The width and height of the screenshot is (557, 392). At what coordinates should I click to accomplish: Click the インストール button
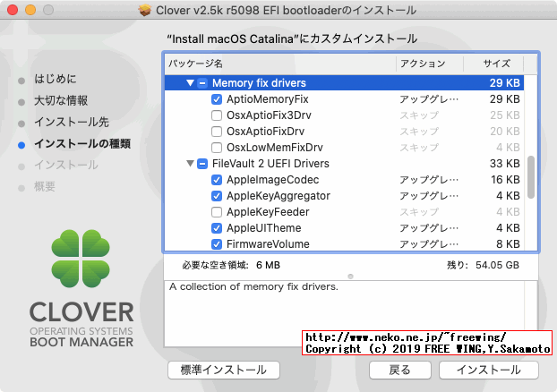[489, 370]
